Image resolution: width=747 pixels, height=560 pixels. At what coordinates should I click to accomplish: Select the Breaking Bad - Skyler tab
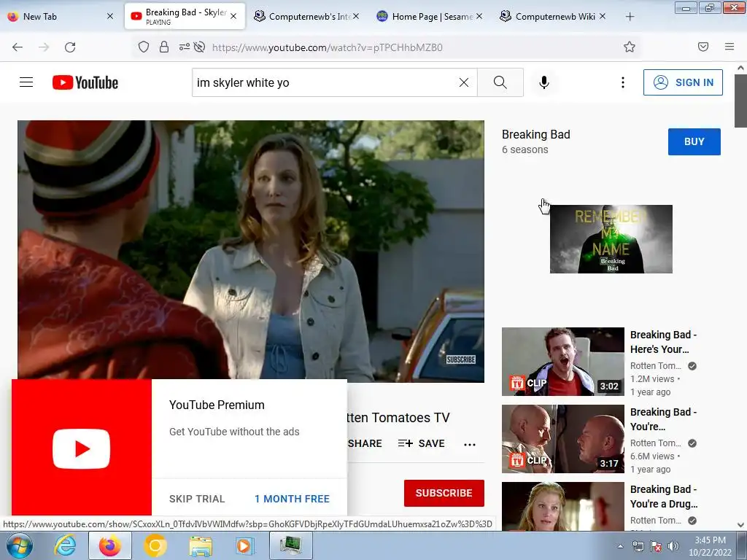(x=185, y=16)
